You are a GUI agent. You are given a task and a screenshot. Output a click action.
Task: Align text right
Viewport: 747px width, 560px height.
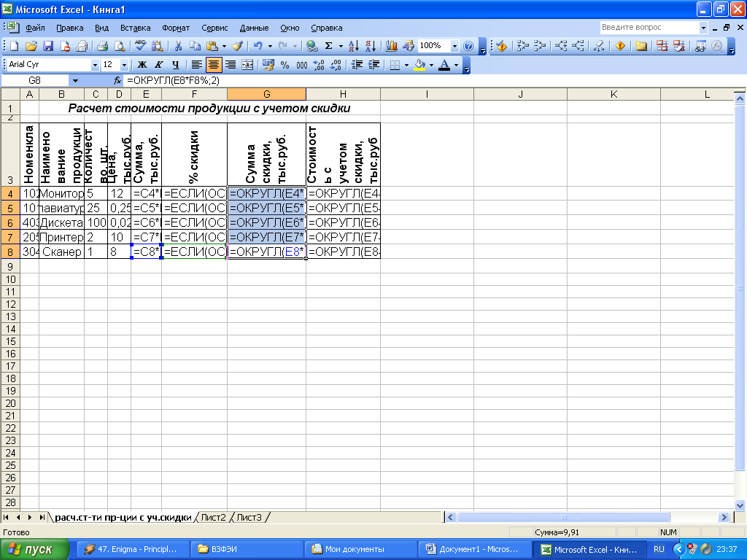click(x=231, y=65)
